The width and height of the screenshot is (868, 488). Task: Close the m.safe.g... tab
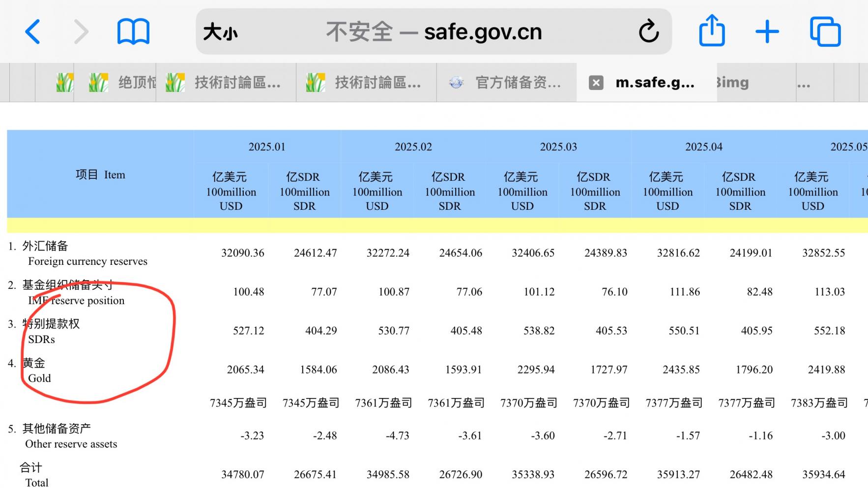(596, 83)
